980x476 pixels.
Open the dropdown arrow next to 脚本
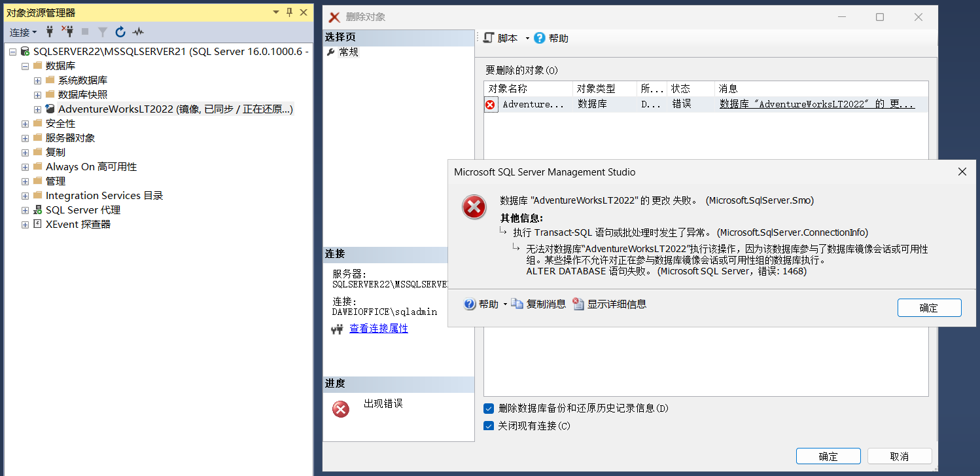point(527,39)
